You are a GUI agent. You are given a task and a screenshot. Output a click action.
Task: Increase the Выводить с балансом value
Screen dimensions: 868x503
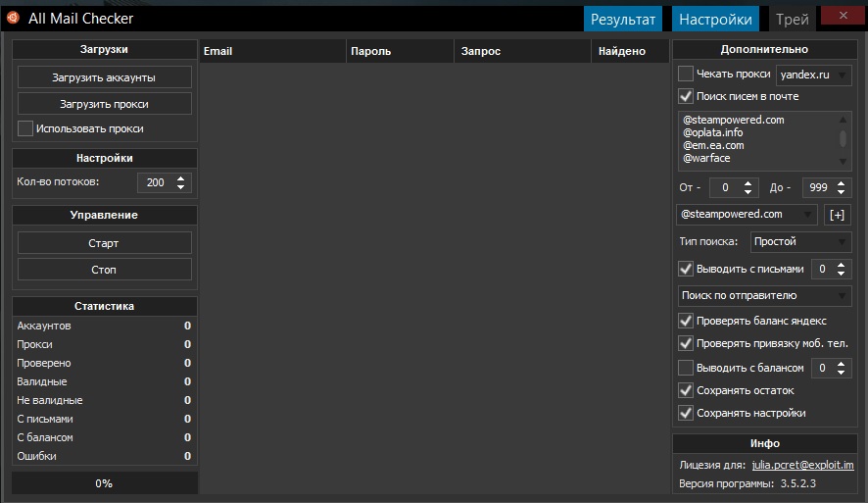click(x=842, y=364)
